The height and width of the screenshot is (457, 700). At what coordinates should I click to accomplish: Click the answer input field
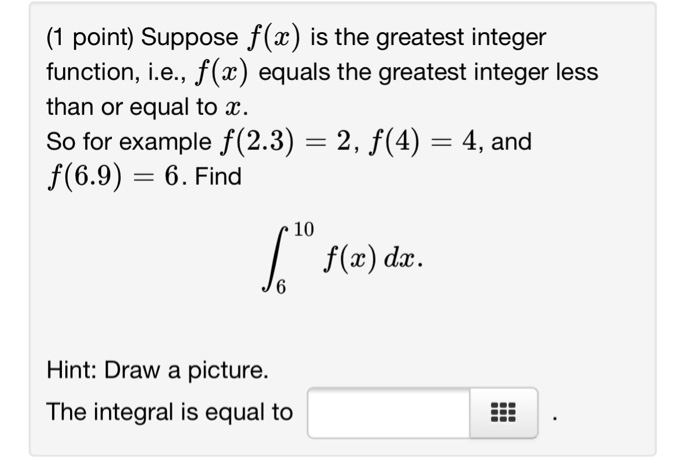[x=388, y=412]
